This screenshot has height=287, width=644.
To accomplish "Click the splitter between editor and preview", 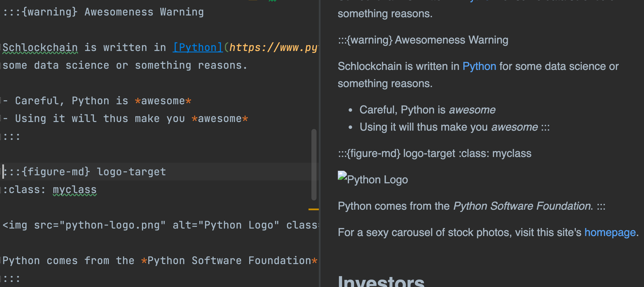I will point(320,143).
